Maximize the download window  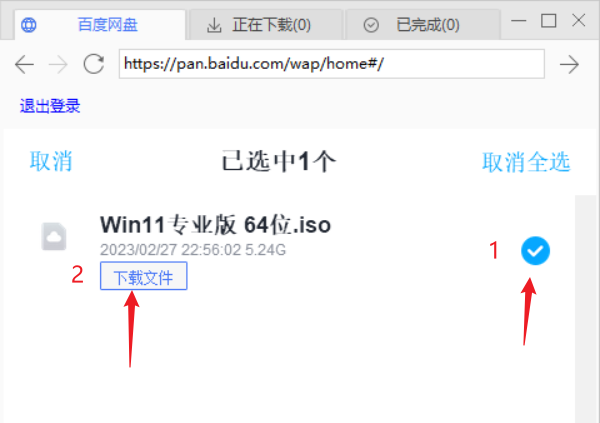[x=548, y=21]
